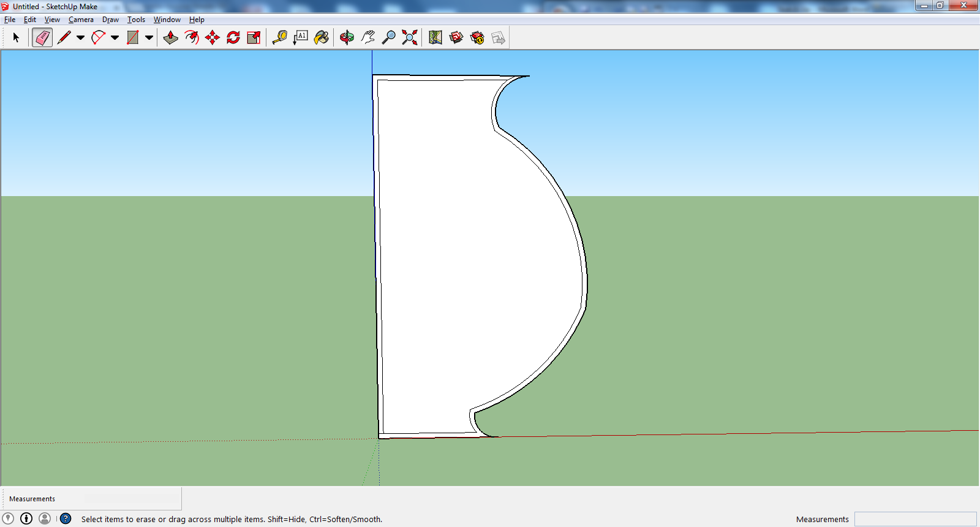Pick the Tape Measure tool

click(280, 37)
